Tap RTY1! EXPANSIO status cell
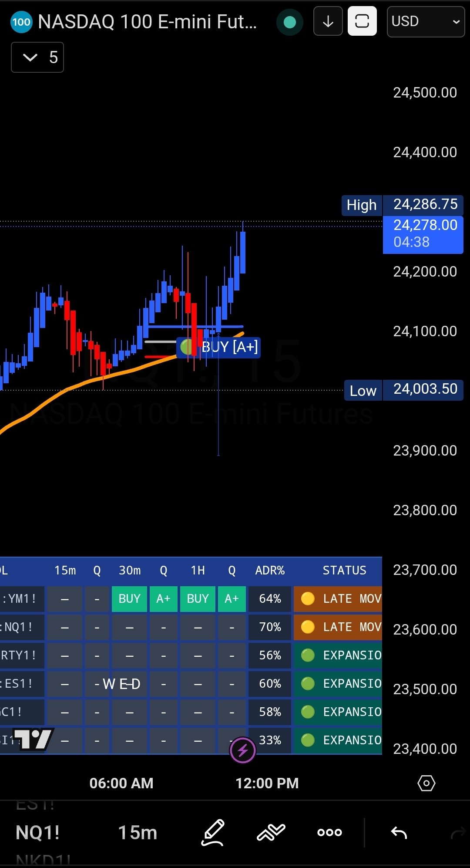The height and width of the screenshot is (868, 470). [338, 655]
